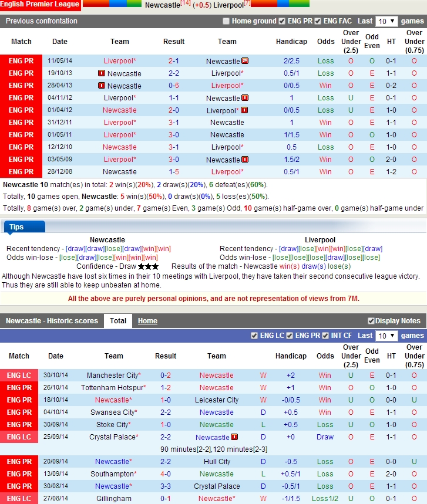Click Hull City team name

pos(217,462)
